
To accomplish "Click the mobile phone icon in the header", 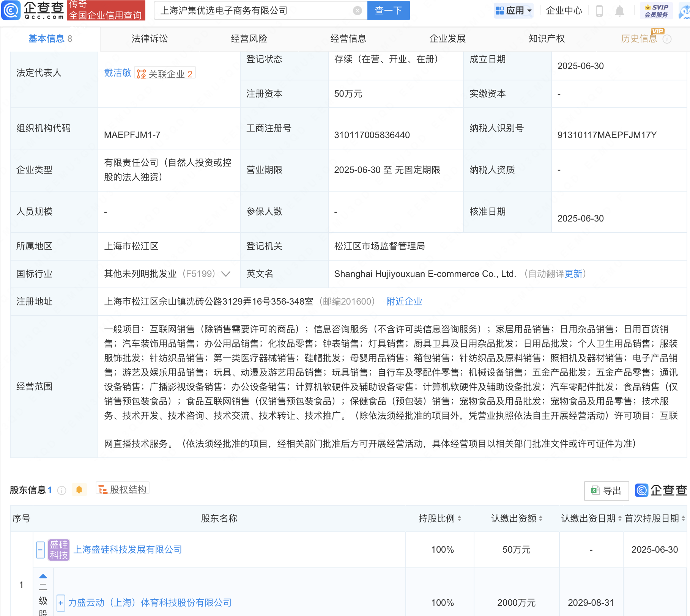I will (599, 11).
